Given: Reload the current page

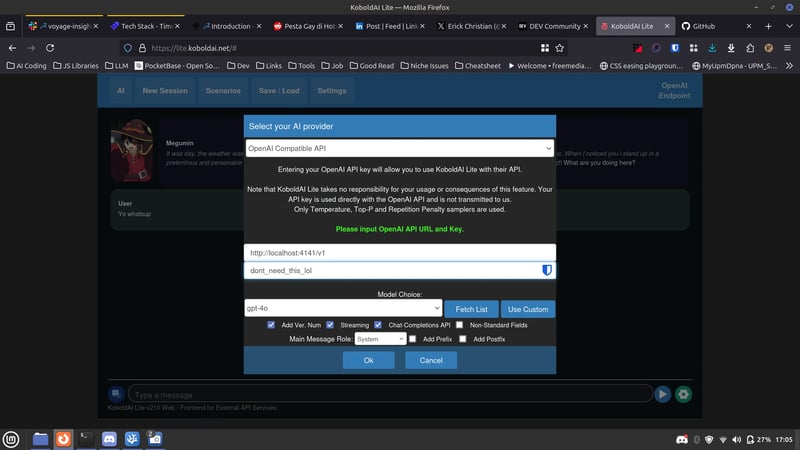Looking at the screenshot, I should pos(50,48).
